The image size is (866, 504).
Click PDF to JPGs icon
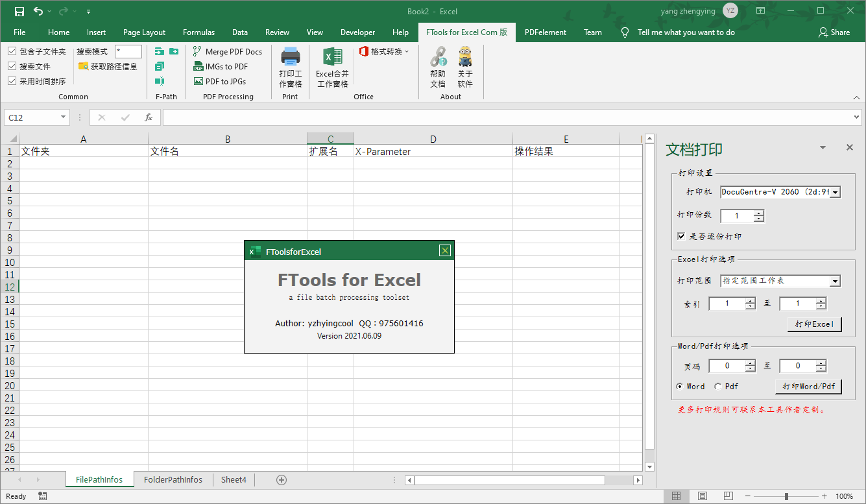tap(198, 81)
